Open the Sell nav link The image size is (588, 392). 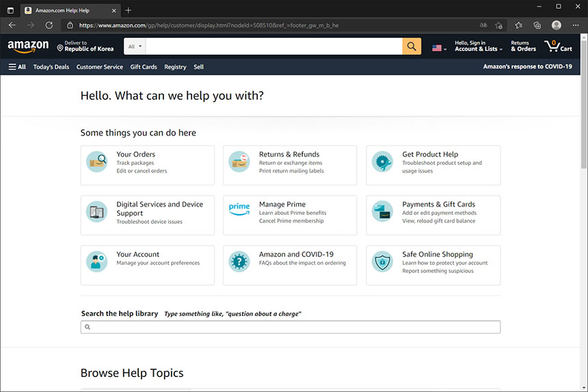pos(198,67)
